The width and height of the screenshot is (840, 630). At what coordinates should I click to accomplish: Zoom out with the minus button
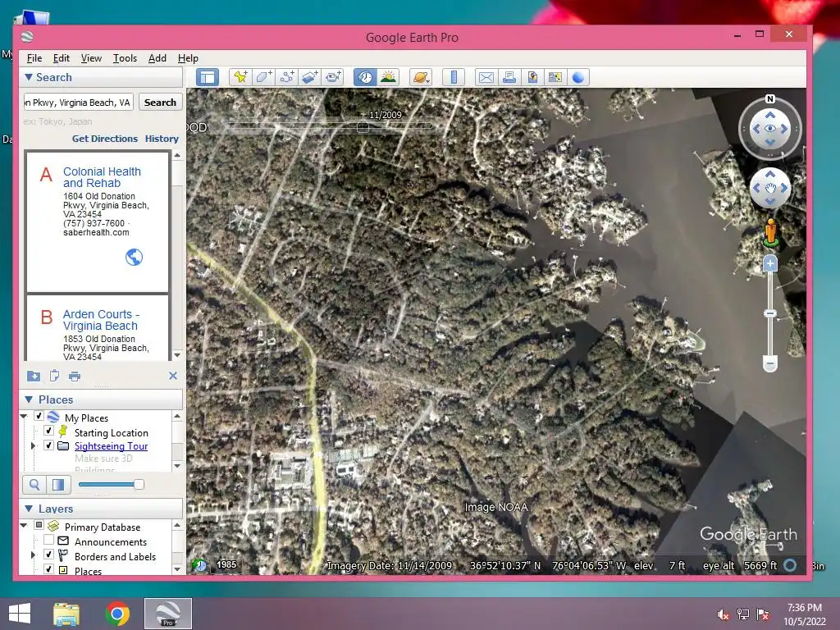click(769, 363)
